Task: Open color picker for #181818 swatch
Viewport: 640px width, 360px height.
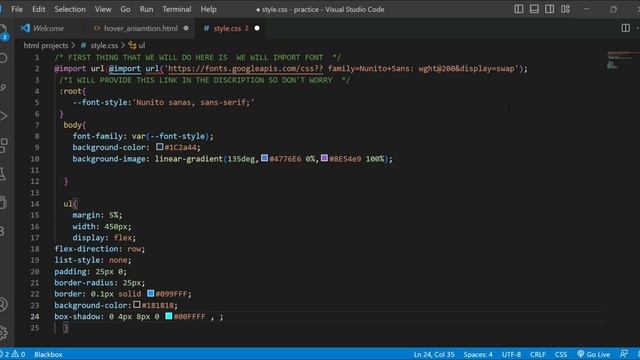Action: (x=137, y=304)
